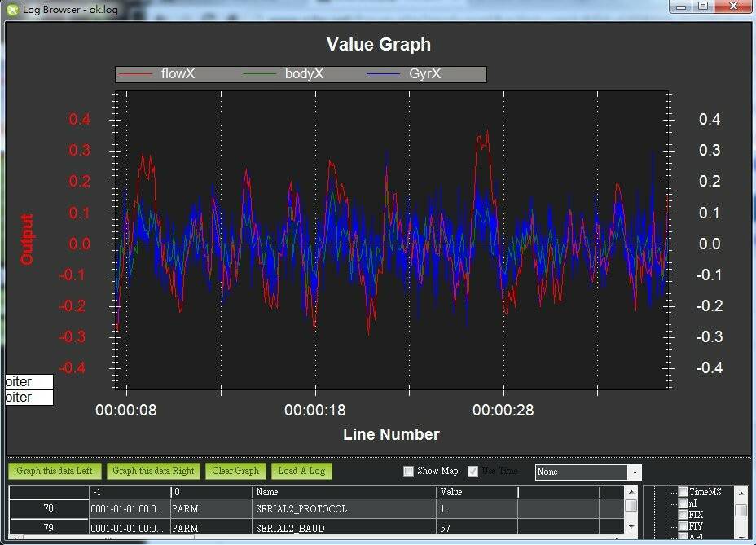Screen dimensions: 756x545
Task: Click the table's scroll down arrow
Action: (631, 527)
